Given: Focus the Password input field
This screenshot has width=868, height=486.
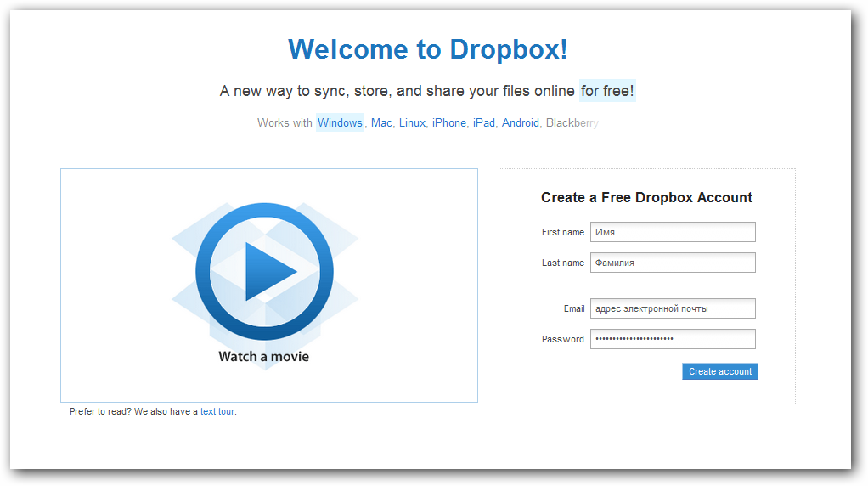Looking at the screenshot, I should pos(673,339).
